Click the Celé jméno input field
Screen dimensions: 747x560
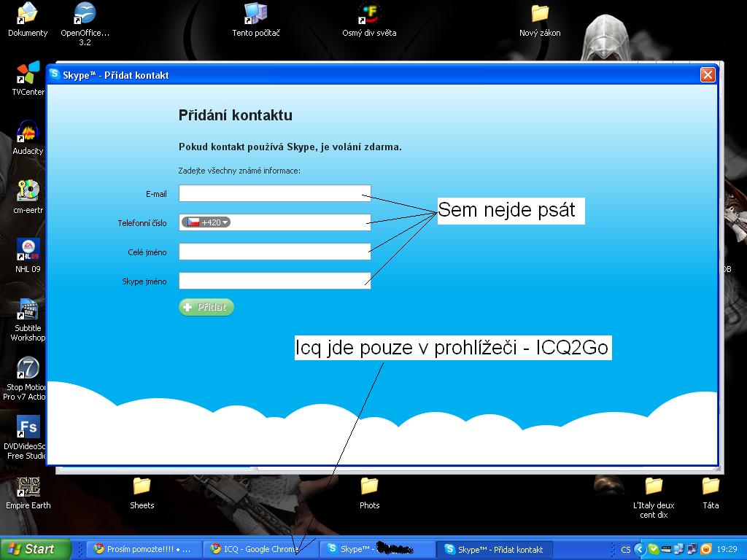click(x=275, y=252)
